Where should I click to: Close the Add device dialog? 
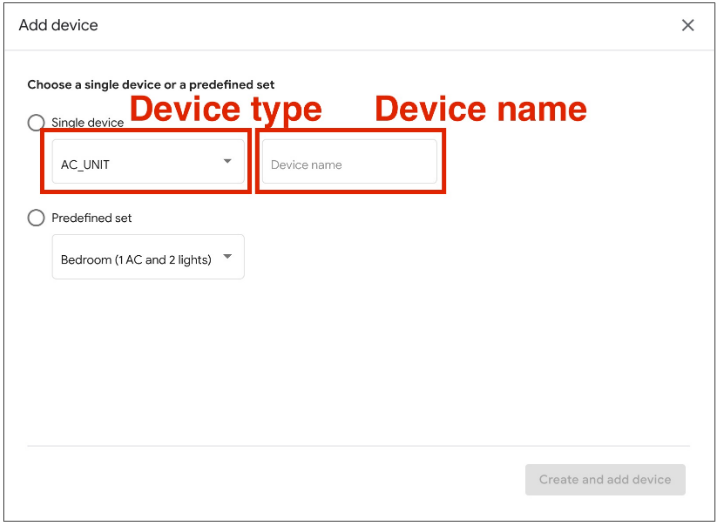(x=687, y=25)
